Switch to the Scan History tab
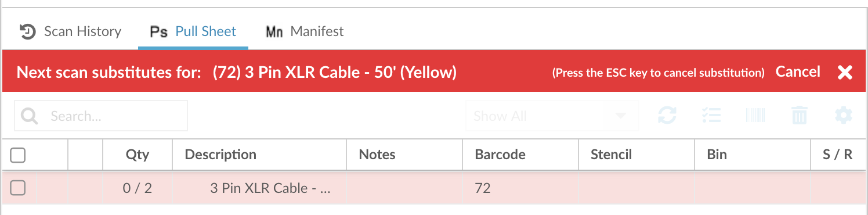The image size is (868, 215). click(x=70, y=31)
